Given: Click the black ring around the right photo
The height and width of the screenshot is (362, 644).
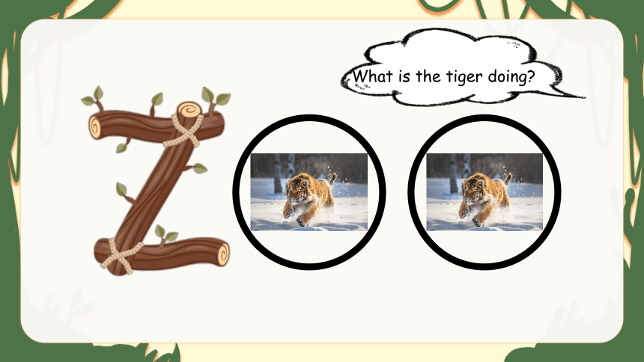Looking at the screenshot, I should pyautogui.click(x=484, y=120).
